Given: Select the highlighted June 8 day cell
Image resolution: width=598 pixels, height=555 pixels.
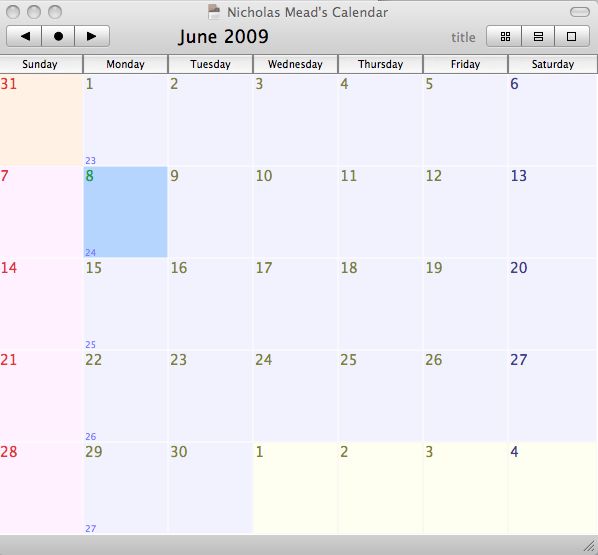Looking at the screenshot, I should 125,212.
